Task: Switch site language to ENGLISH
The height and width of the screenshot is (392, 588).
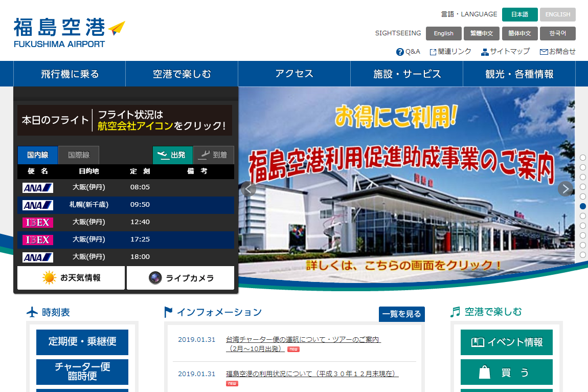Action: (557, 14)
